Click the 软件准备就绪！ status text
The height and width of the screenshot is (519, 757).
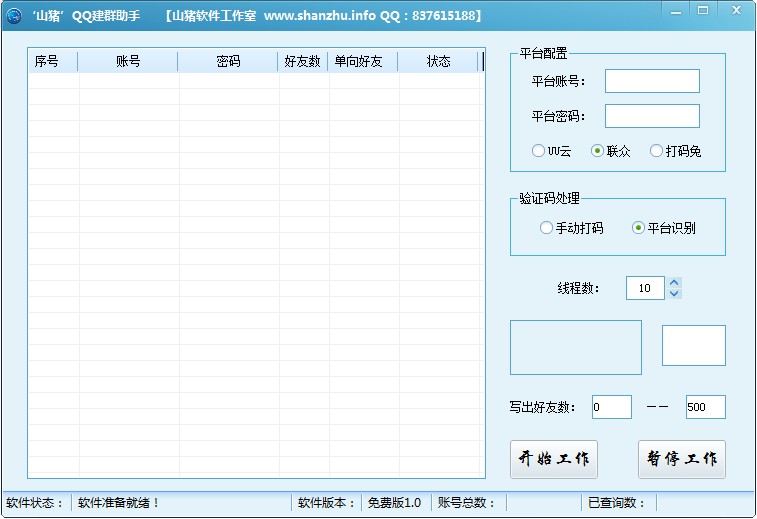pos(118,503)
